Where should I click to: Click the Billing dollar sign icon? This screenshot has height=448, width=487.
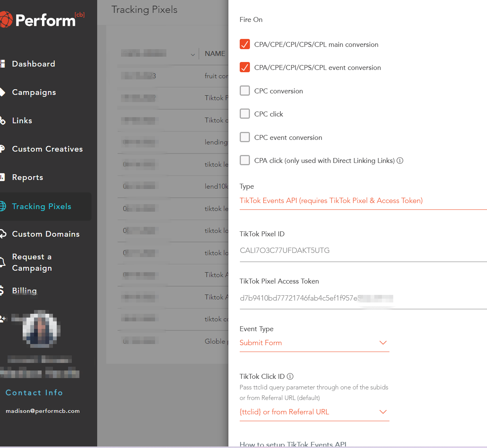[2, 290]
